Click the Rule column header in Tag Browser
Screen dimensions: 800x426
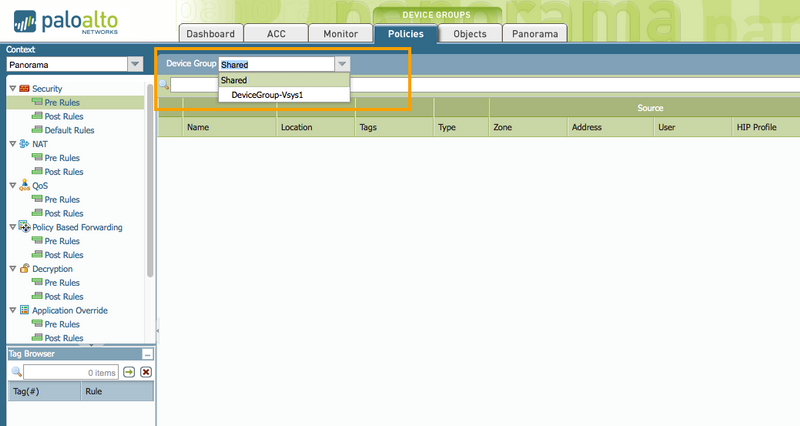pos(117,391)
